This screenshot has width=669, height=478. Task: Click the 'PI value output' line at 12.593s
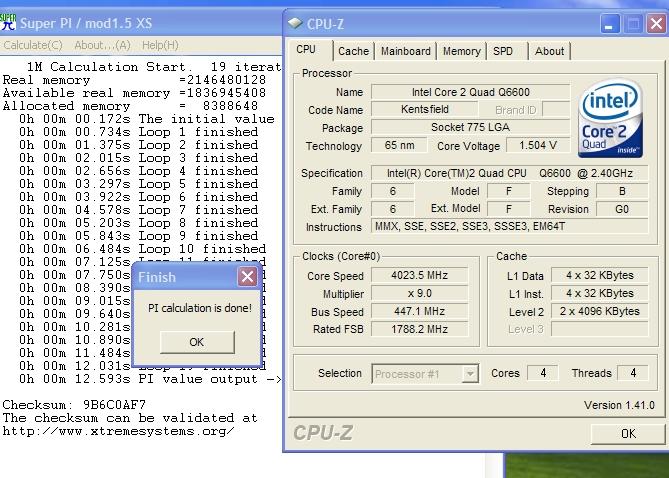tap(150, 379)
